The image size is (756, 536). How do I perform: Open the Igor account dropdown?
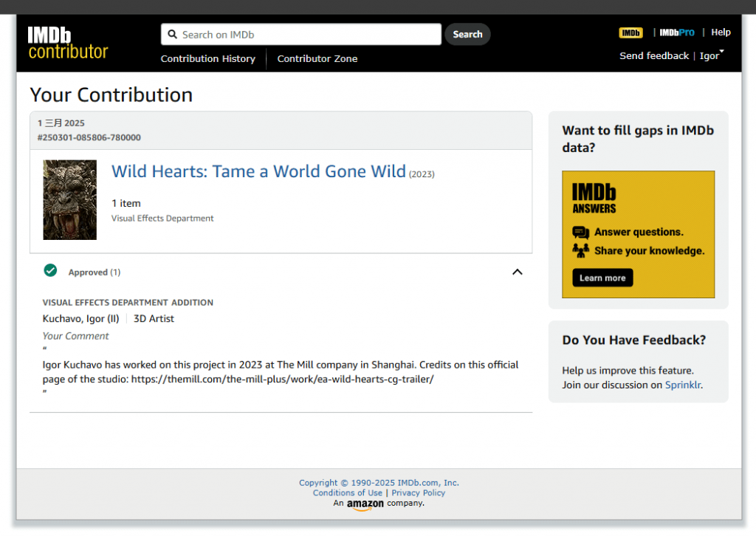click(x=712, y=55)
